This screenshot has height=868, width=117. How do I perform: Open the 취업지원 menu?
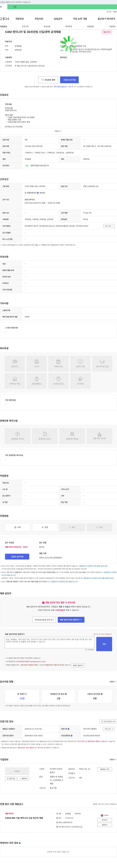pyautogui.click(x=39, y=19)
